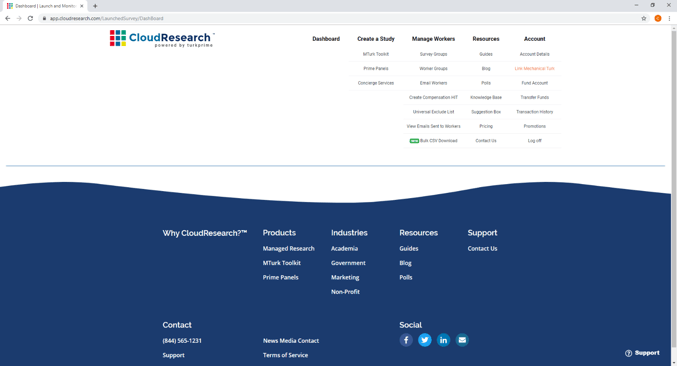Open the Bulk CSV Download item
The height and width of the screenshot is (366, 677).
[433, 141]
